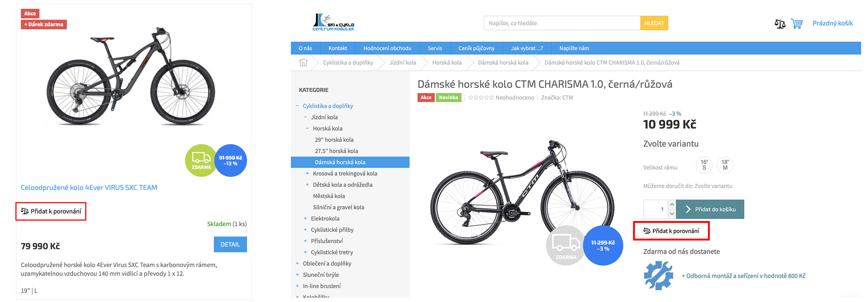Collapse the Cyklistika a doplňky category
The height and width of the screenshot is (302, 868).
(x=297, y=106)
